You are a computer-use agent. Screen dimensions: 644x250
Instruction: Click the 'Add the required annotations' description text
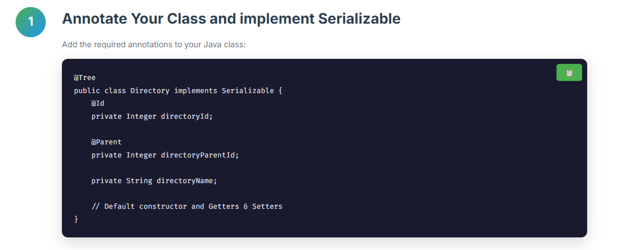click(153, 44)
